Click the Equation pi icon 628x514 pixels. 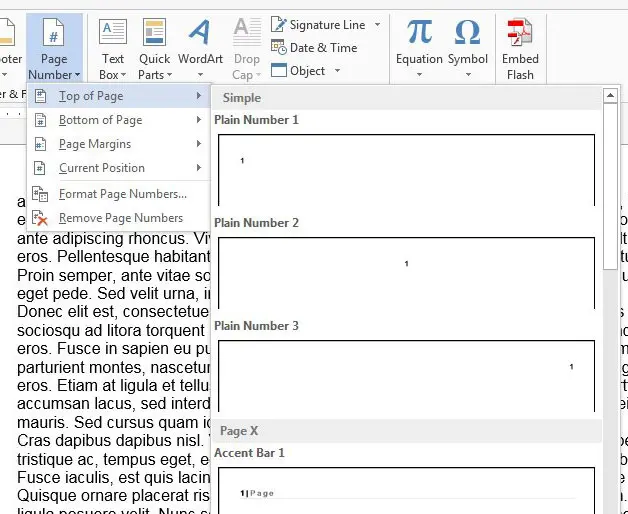tap(419, 33)
